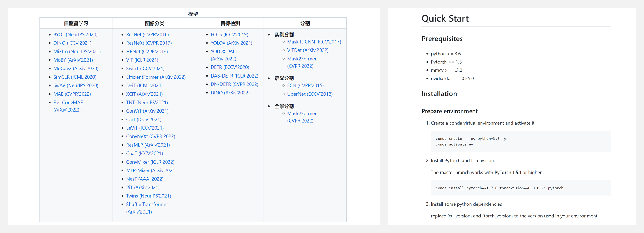The height and width of the screenshot is (233, 644).
Task: Click CaiT (ICCV'2021) link
Action: (x=144, y=119)
